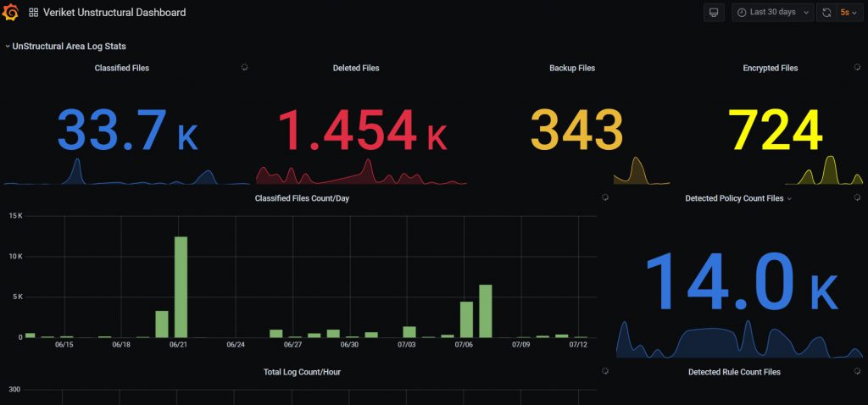
Task: Click the Classified Files panel title
Action: pyautogui.click(x=122, y=68)
